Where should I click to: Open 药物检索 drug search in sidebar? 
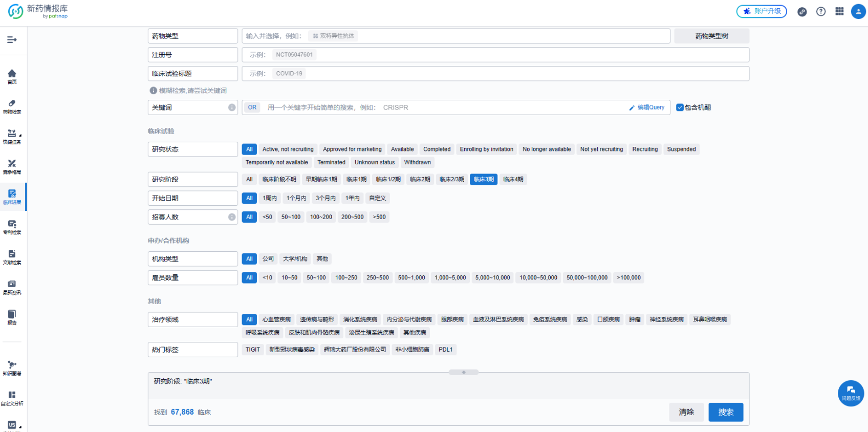coord(12,106)
